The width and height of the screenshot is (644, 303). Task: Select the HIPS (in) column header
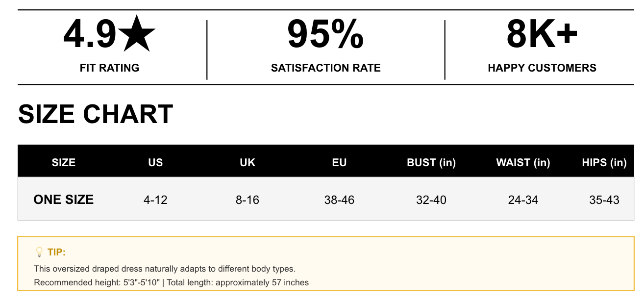point(604,162)
